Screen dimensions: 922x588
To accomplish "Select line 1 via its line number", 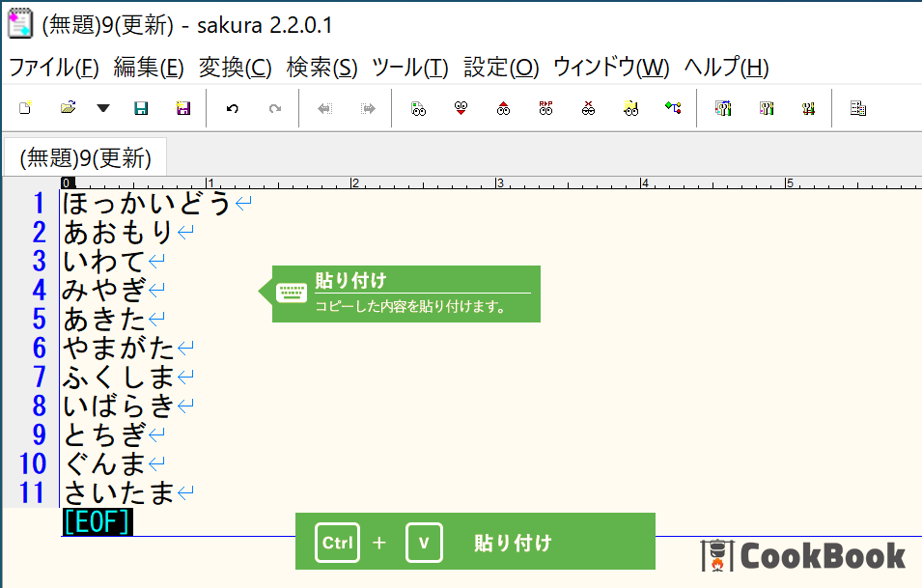I will [39, 204].
